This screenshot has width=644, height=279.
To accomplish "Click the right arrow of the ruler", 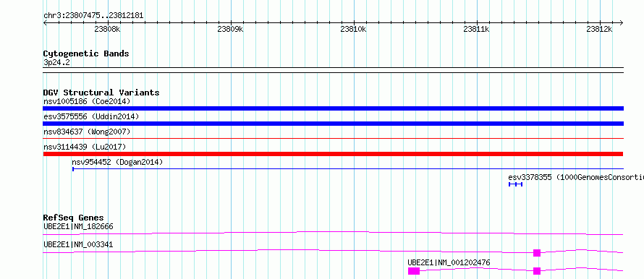I will click(621, 23).
